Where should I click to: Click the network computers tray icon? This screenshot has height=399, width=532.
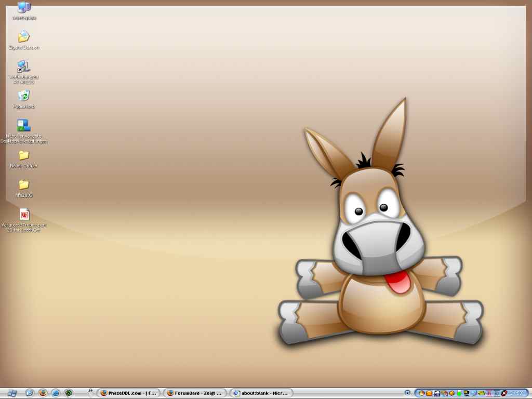pos(474,393)
